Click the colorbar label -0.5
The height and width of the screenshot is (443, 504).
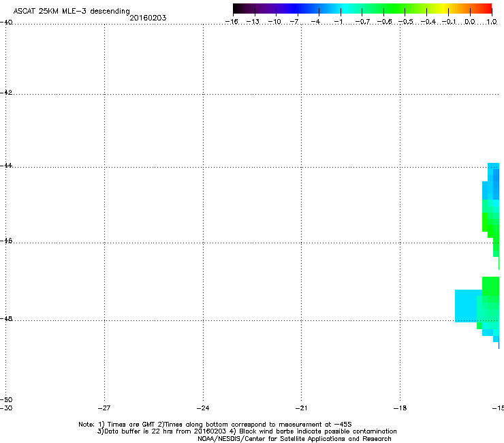click(406, 22)
